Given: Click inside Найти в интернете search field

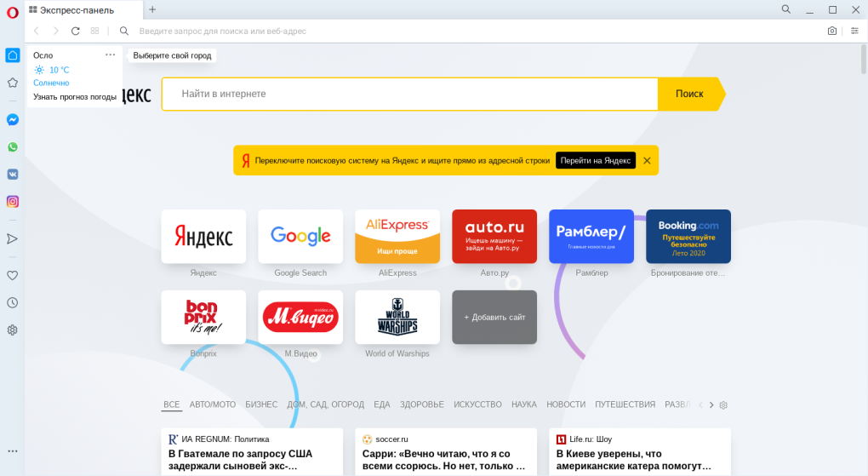Looking at the screenshot, I should point(409,95).
